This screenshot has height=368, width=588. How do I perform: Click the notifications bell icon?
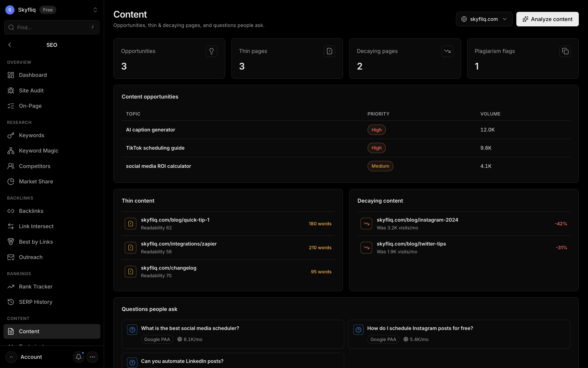(x=78, y=357)
